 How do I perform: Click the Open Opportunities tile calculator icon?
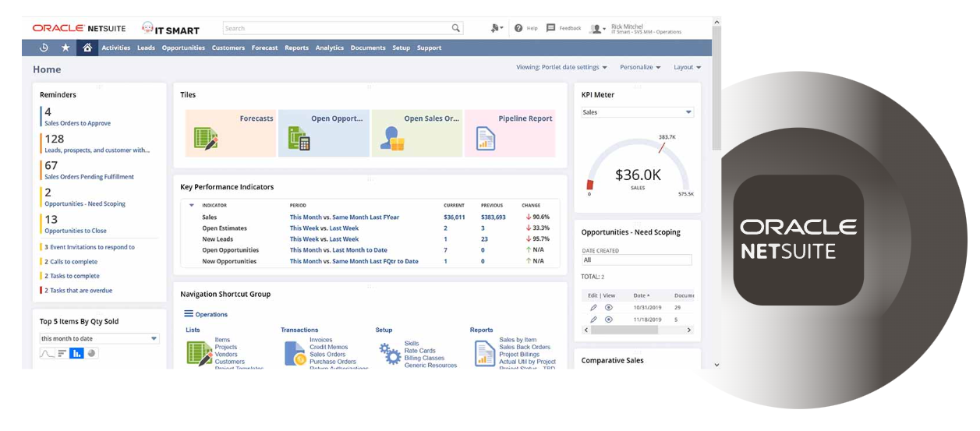click(299, 139)
